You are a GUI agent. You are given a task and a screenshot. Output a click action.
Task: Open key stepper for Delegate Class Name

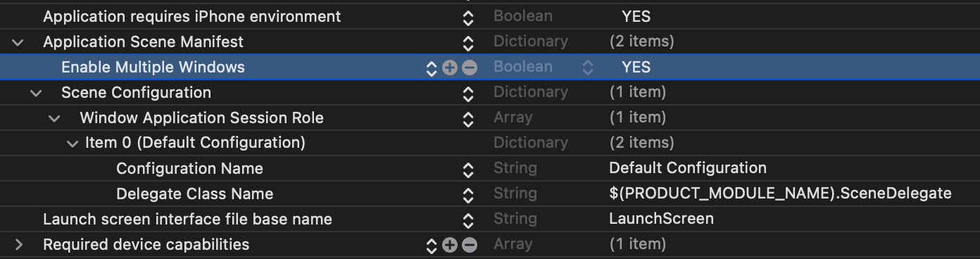point(467,194)
